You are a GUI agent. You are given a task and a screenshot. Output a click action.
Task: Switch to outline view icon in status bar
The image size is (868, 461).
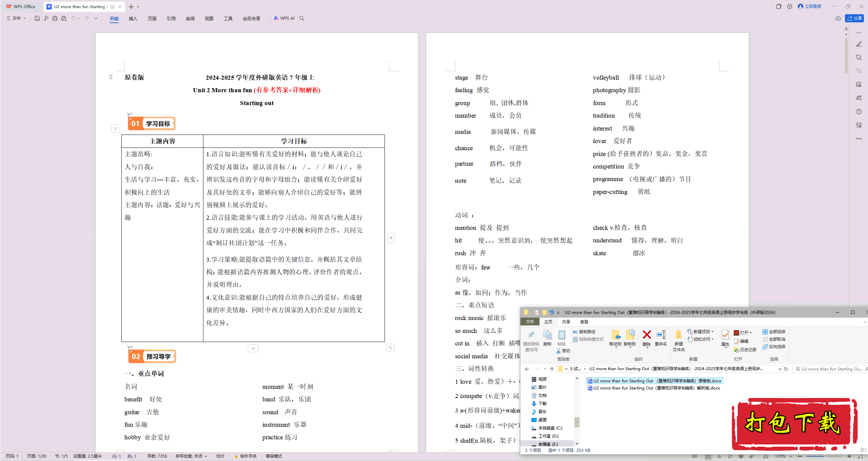click(x=719, y=457)
